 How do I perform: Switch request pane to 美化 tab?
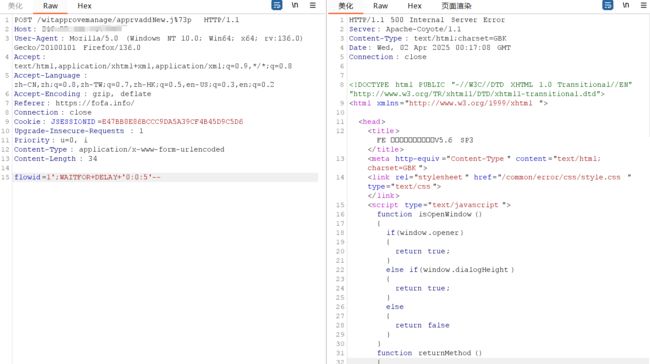point(15,6)
